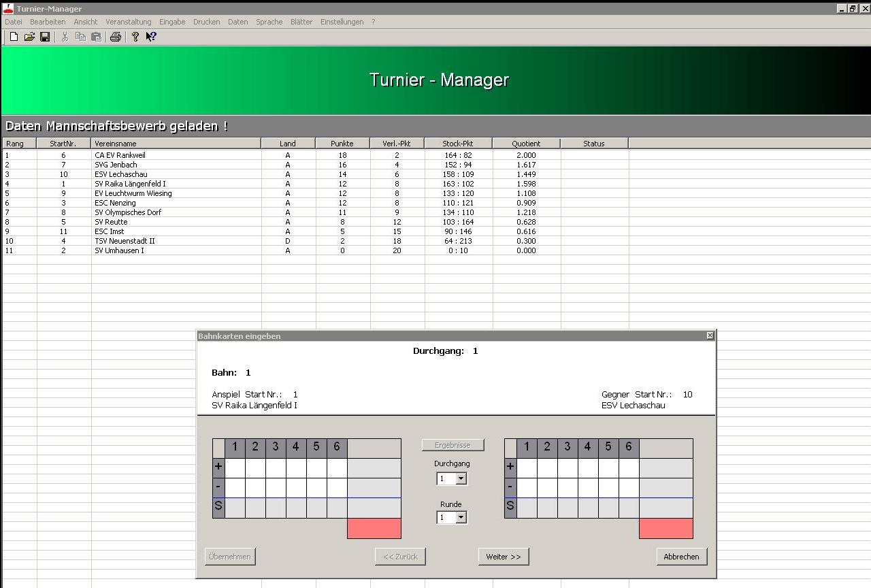Click the plus cell under Kehre 3, right scorecard
The image size is (871, 588).
coord(568,468)
